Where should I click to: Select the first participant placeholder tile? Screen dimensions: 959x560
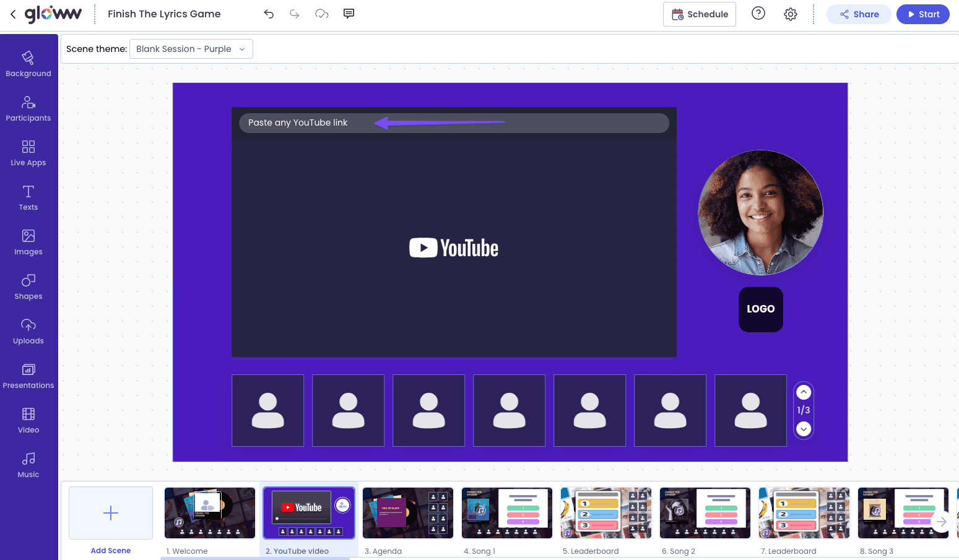[268, 410]
